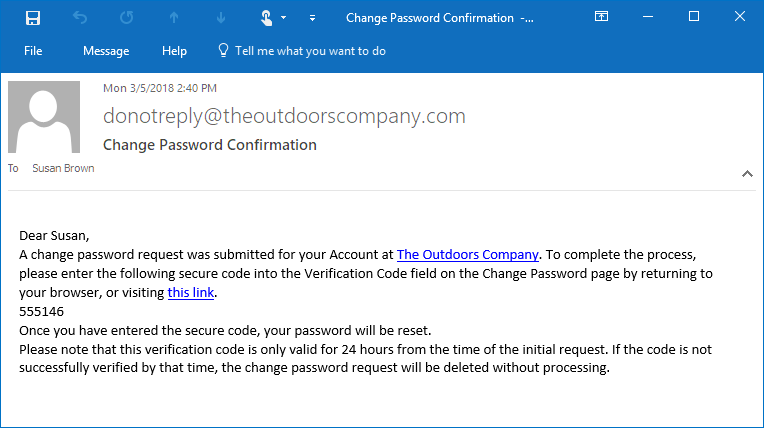Image resolution: width=764 pixels, height=428 pixels.
Task: Open the Help tab
Action: point(174,51)
